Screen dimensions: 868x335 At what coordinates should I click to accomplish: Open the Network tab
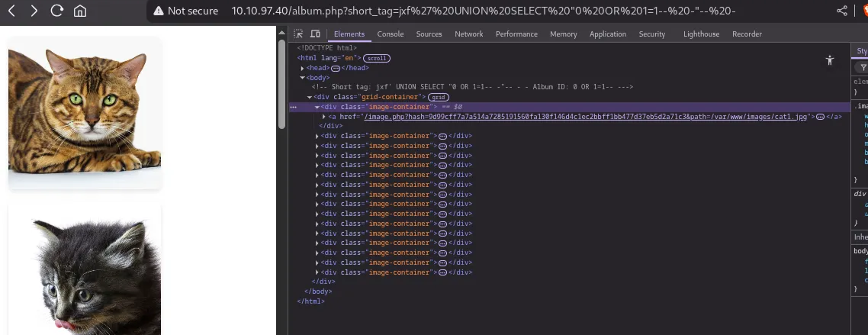(x=468, y=34)
